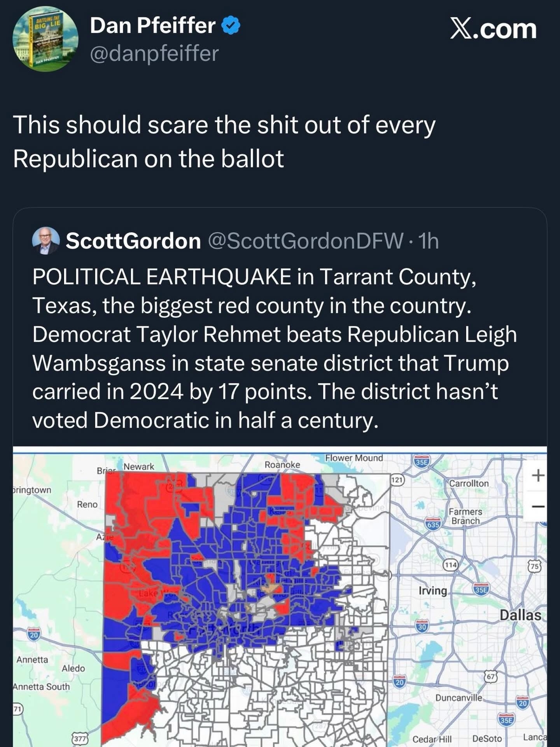Open ScottGordon's profile picture

(x=45, y=240)
